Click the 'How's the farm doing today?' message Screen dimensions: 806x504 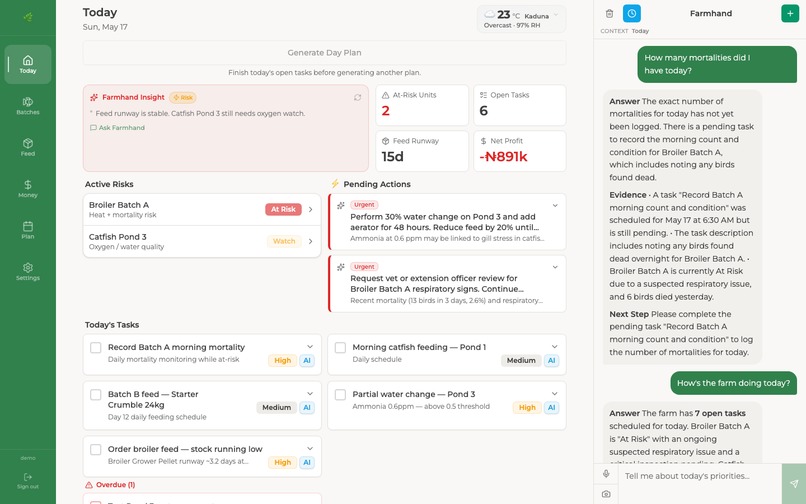tap(734, 383)
